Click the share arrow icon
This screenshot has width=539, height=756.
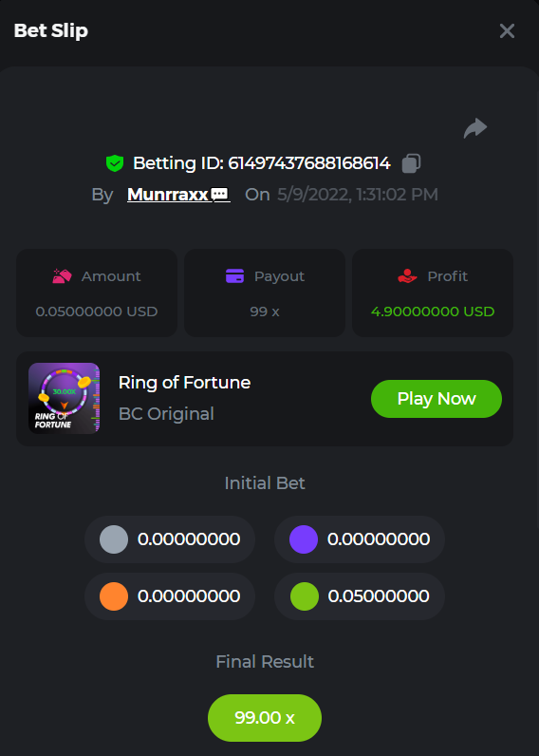(x=475, y=128)
